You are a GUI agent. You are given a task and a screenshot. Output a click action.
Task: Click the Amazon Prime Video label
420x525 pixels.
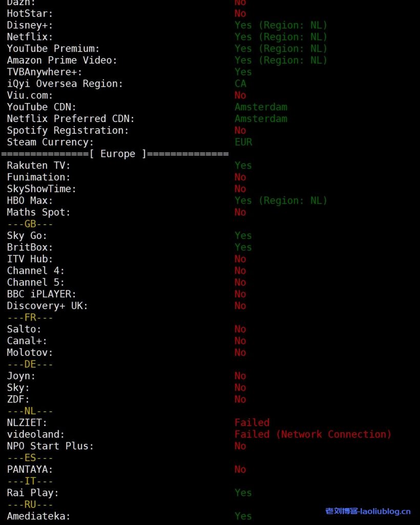click(62, 60)
